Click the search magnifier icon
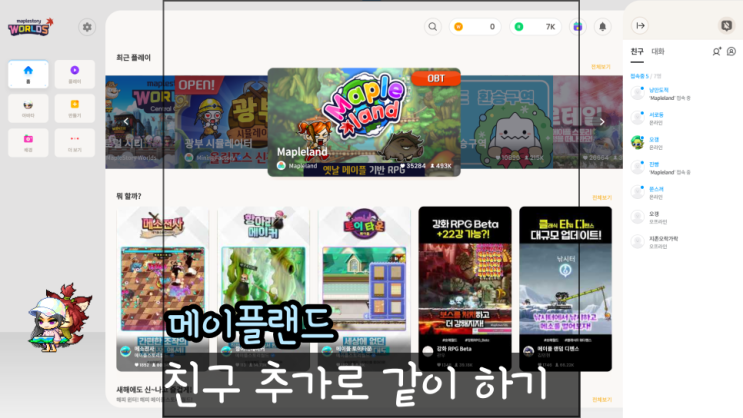 433,27
